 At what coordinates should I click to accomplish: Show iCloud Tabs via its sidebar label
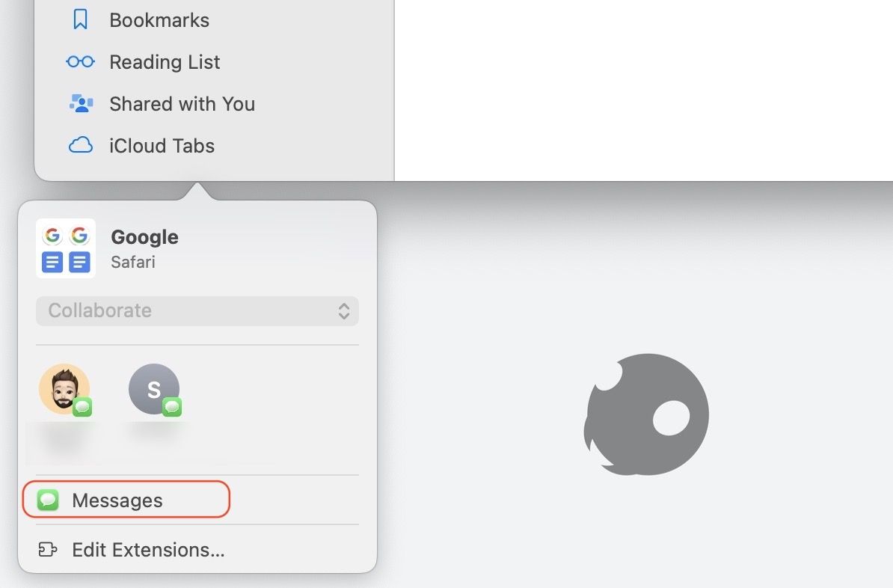click(x=162, y=146)
